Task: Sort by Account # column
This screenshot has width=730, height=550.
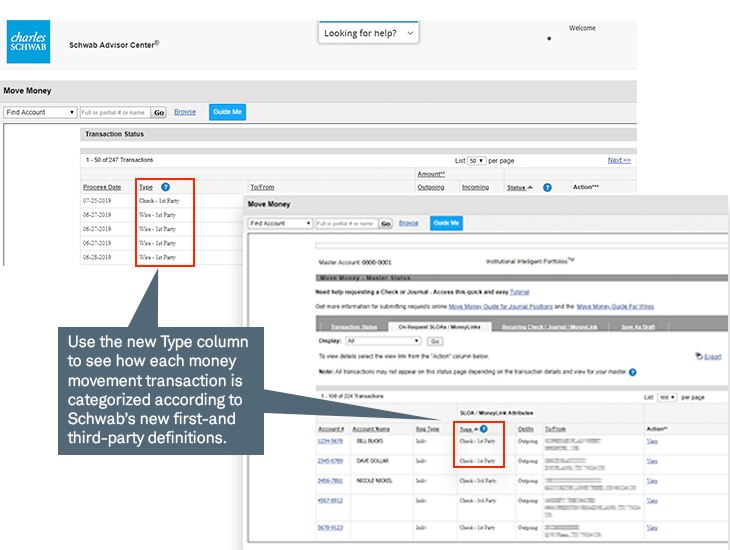Action: pos(331,429)
